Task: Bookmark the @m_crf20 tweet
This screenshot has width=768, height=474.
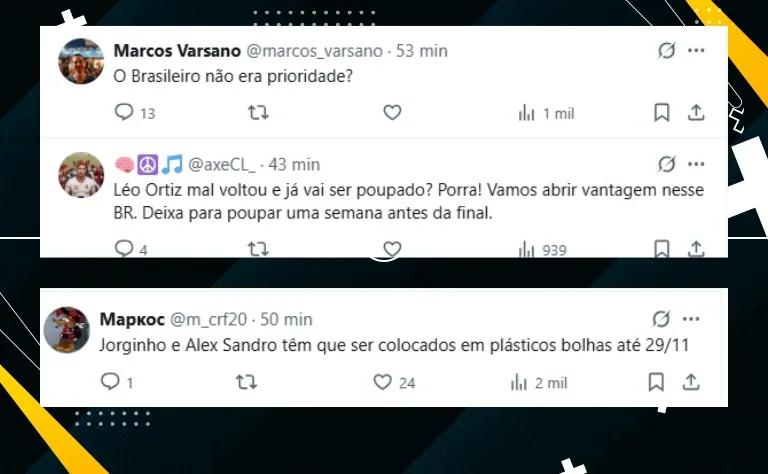Action: point(656,381)
